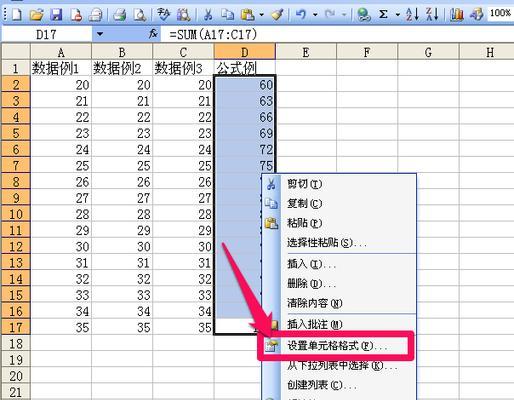The width and height of the screenshot is (514, 400).
Task: Click the Print icon in the toolbar
Action: click(119, 15)
